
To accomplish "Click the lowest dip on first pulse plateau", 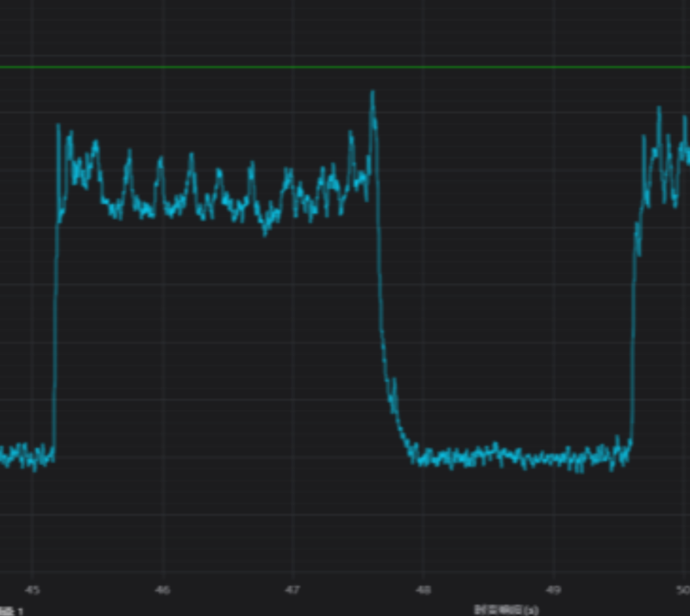I will pos(266,231).
